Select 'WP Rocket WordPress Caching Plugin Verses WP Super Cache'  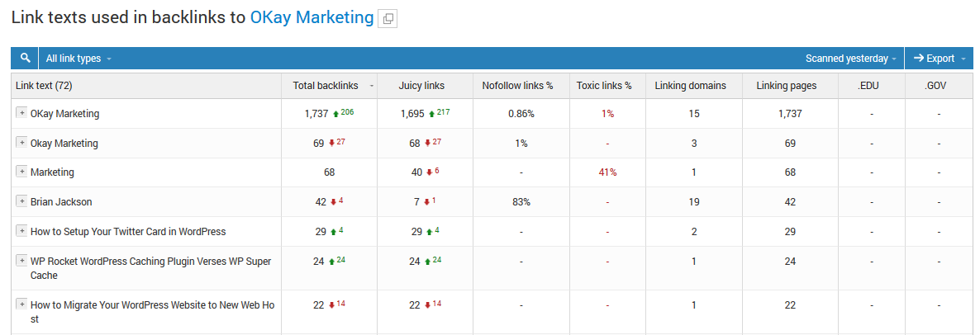pyautogui.click(x=150, y=267)
